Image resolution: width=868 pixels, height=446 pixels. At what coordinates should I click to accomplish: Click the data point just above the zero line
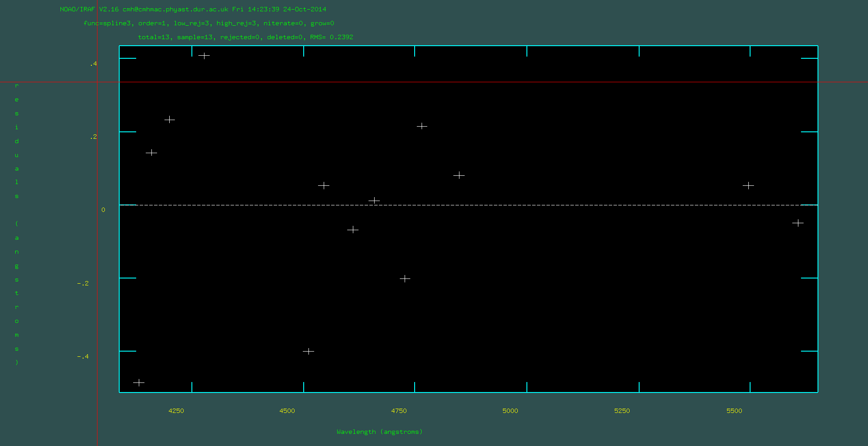374,201
